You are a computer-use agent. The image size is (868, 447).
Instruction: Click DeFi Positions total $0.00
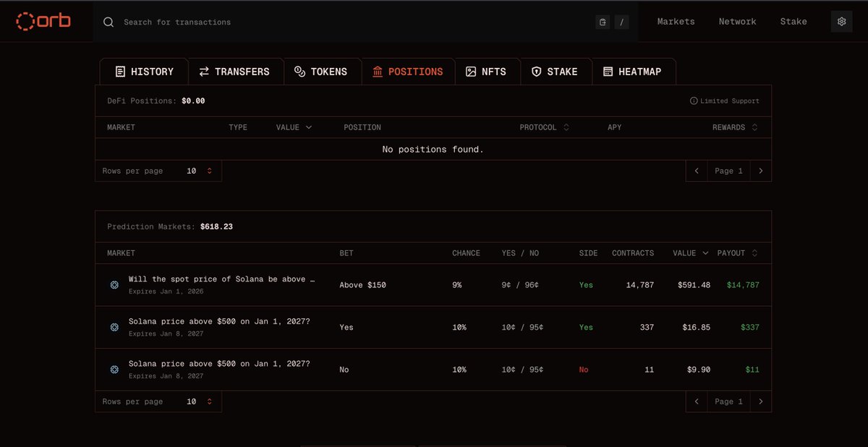point(193,101)
